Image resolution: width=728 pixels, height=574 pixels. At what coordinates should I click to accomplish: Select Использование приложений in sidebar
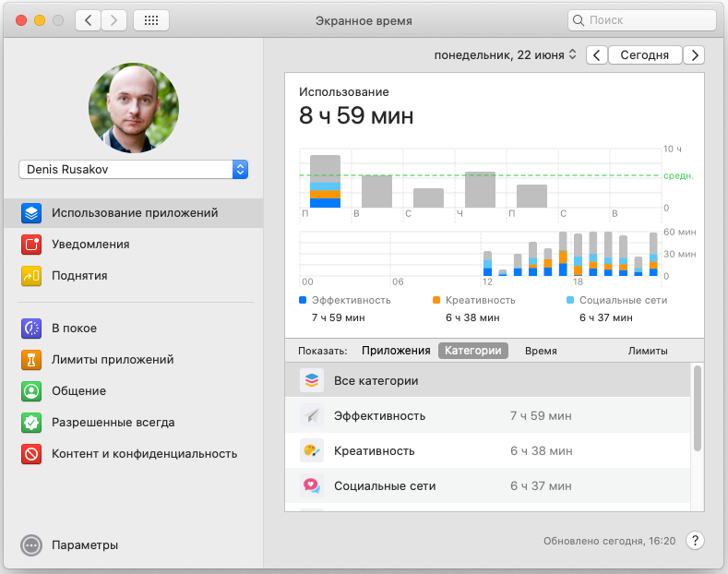(x=133, y=213)
